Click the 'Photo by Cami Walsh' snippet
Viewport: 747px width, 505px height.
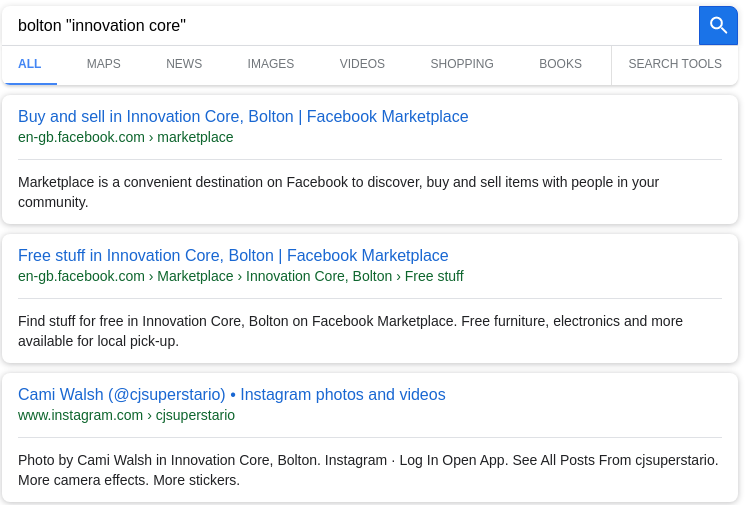[x=368, y=470]
